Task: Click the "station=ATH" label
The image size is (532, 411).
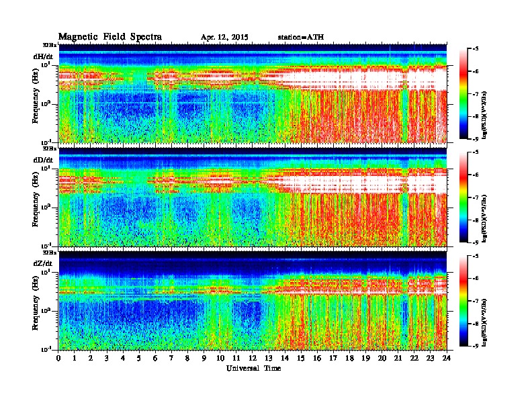Action: pyautogui.click(x=301, y=38)
